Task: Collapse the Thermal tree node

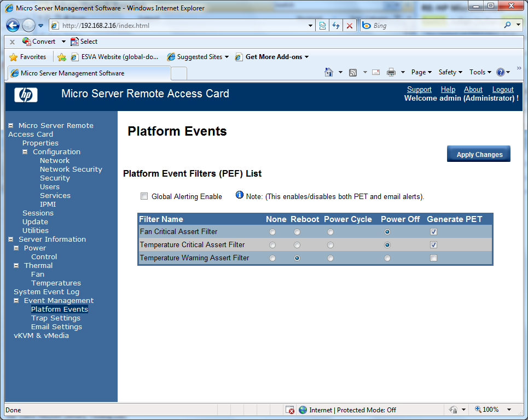Action: [x=16, y=266]
